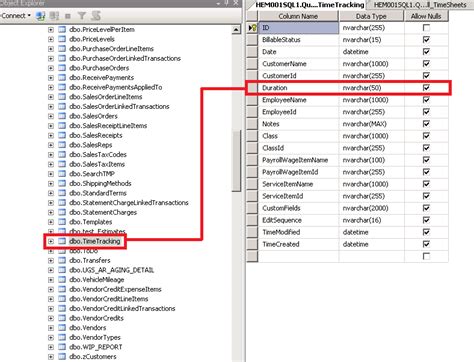Expand dbo.ReceivePaymentsAppliedTo node
Screen dimensions: 474x362
(51, 87)
